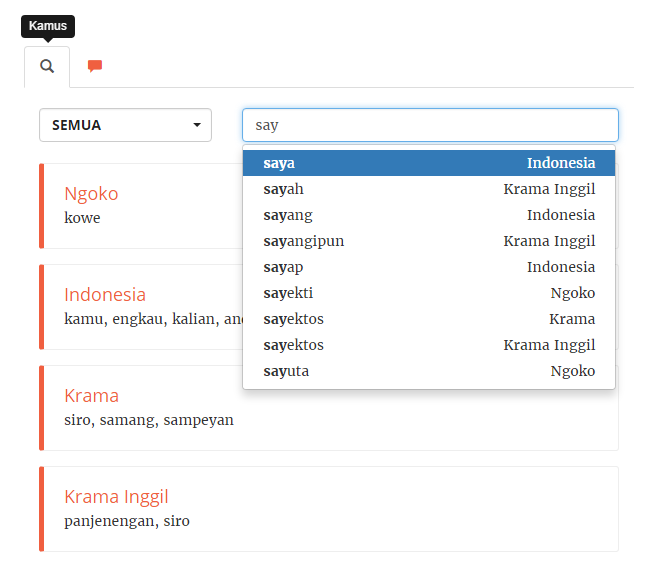The height and width of the screenshot is (580, 649).
Task: Click the Indonesia result heading
Action: (105, 295)
